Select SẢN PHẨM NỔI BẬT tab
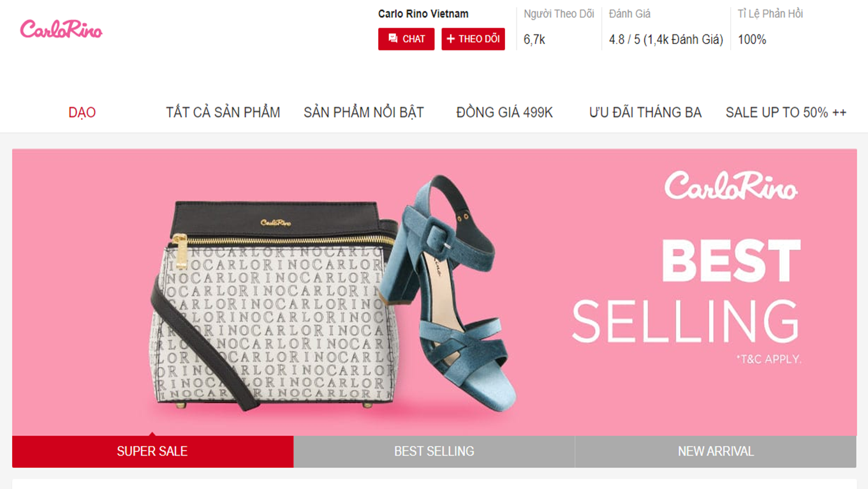The image size is (868, 489). (364, 112)
